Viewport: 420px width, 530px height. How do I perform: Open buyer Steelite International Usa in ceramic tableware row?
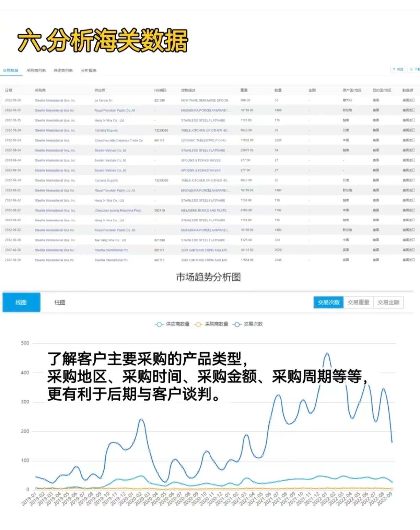tap(52, 140)
